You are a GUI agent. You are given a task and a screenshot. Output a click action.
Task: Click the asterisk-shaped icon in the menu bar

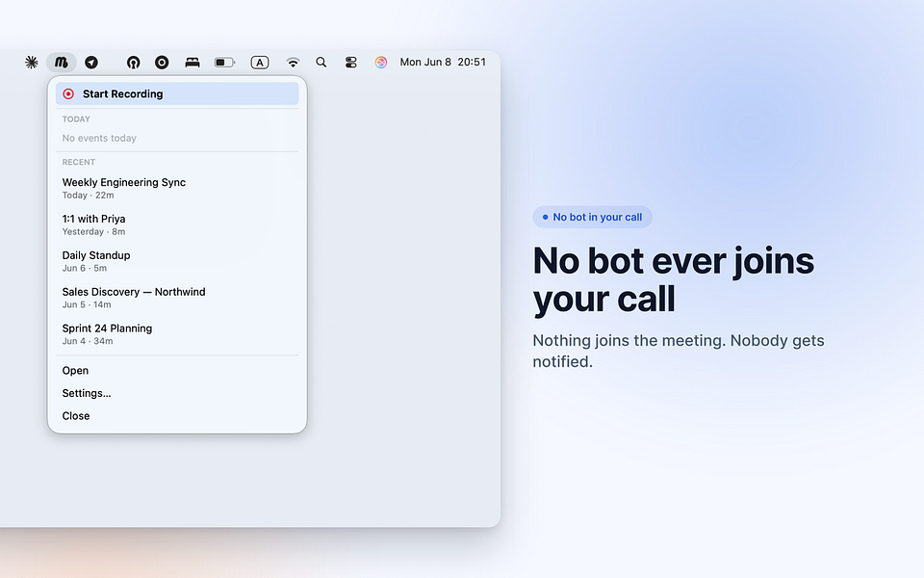pos(31,62)
